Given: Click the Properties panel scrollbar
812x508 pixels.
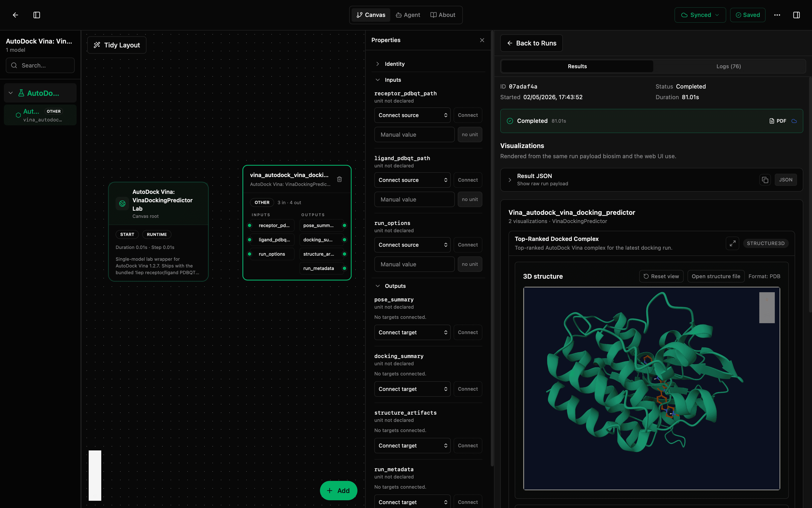Looking at the screenshot, I should pyautogui.click(x=492, y=249).
